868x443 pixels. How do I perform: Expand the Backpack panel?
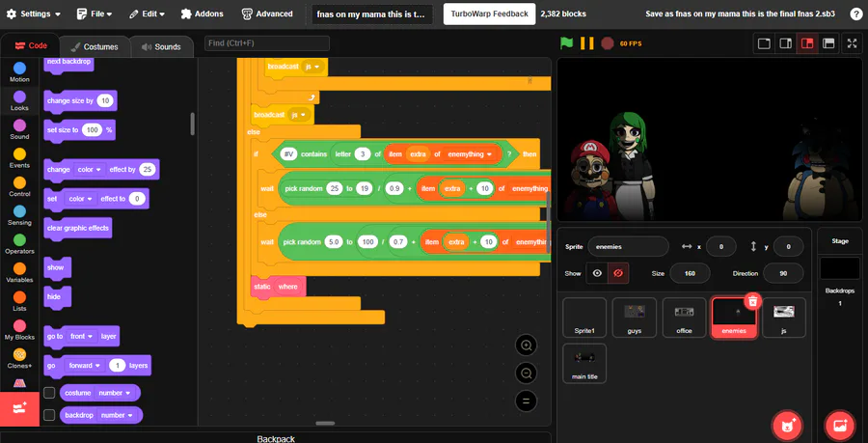coord(276,438)
